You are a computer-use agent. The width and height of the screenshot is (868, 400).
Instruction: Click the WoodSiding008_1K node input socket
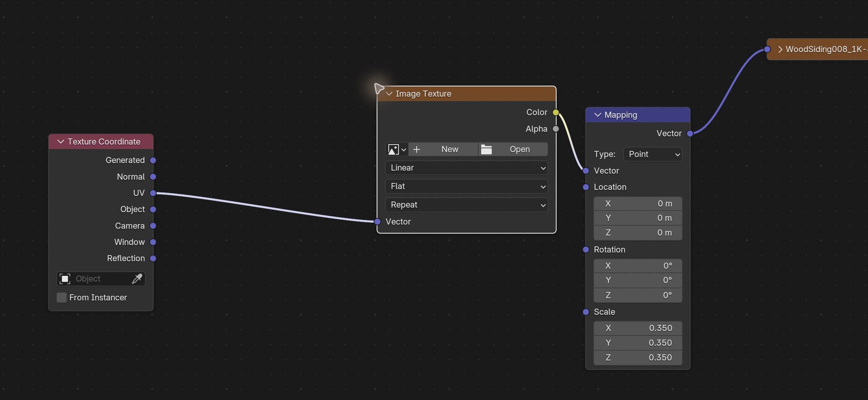[x=767, y=49]
